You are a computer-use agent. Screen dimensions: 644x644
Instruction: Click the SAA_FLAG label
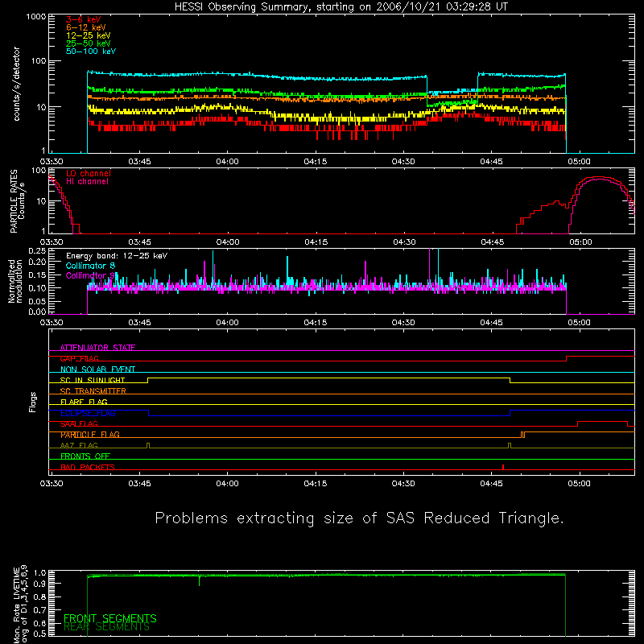tap(79, 424)
